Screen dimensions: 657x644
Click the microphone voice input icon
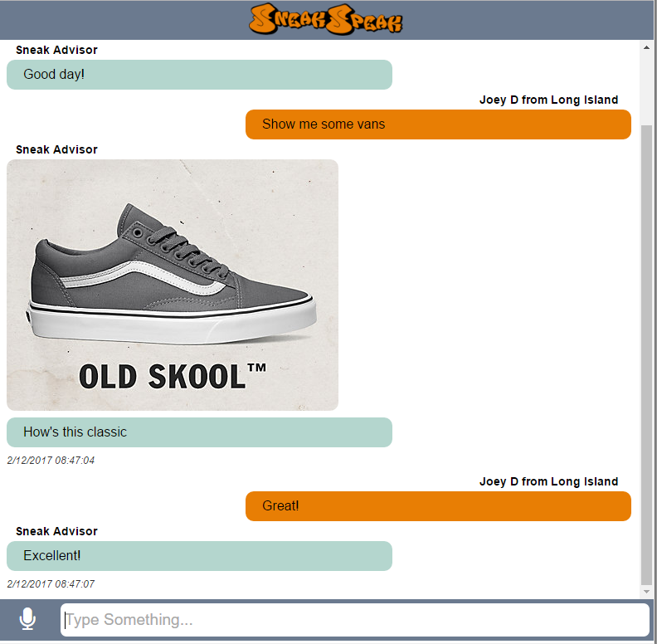pos(27,619)
